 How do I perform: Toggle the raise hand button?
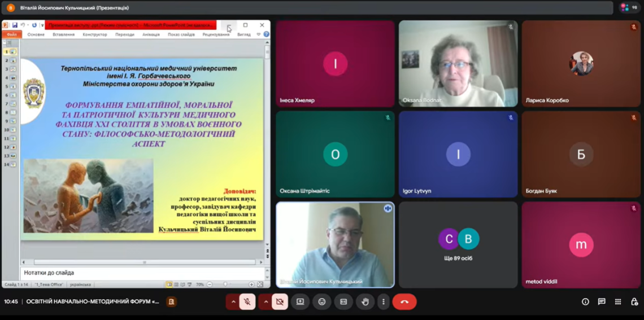click(x=365, y=302)
